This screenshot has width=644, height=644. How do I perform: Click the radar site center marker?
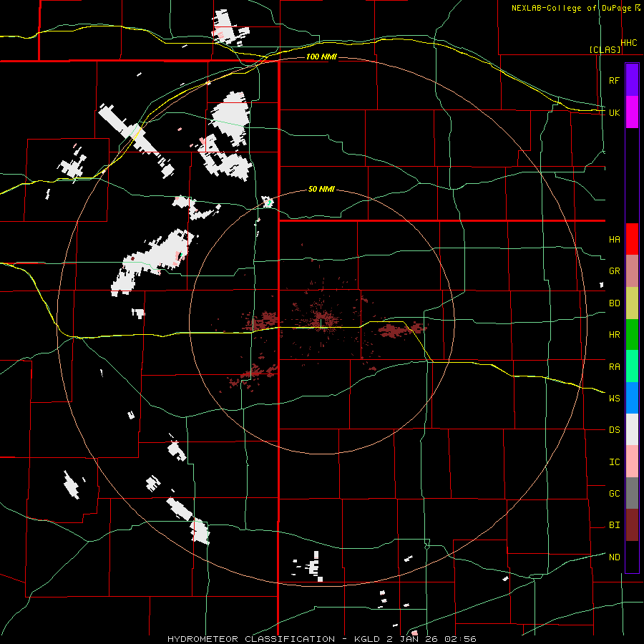click(x=321, y=323)
